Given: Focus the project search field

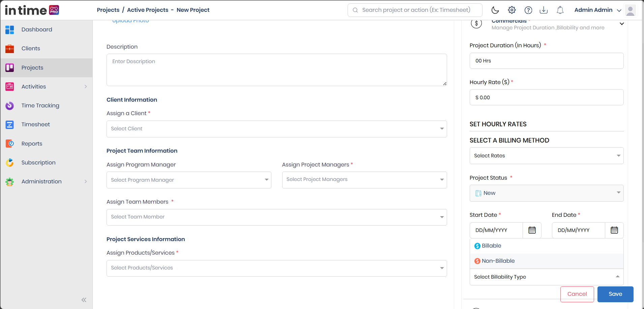Looking at the screenshot, I should click(x=415, y=10).
